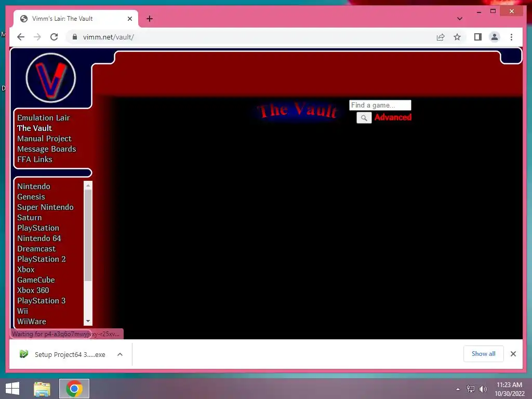
Task: Select the PlayStation 2 system
Action: click(42, 259)
